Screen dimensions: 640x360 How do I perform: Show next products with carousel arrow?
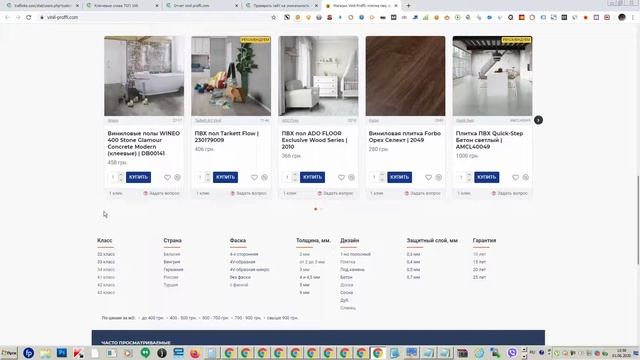538,120
